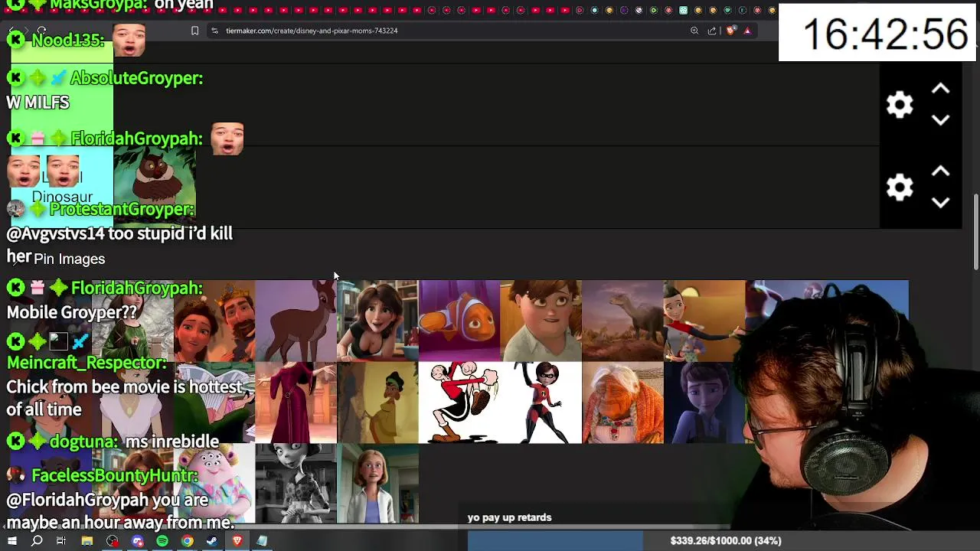Open settings gear for the first tier row
The image size is (980, 551).
pyautogui.click(x=900, y=105)
